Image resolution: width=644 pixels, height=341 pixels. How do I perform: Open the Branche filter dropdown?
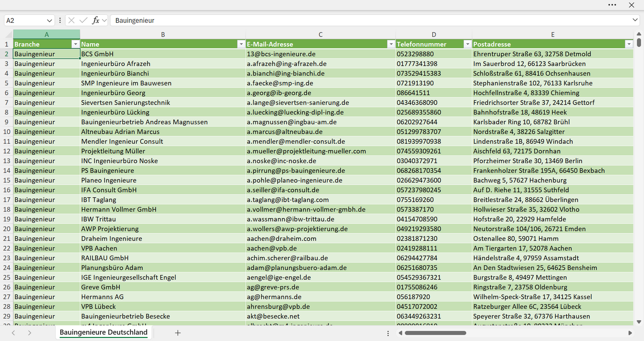(x=75, y=44)
